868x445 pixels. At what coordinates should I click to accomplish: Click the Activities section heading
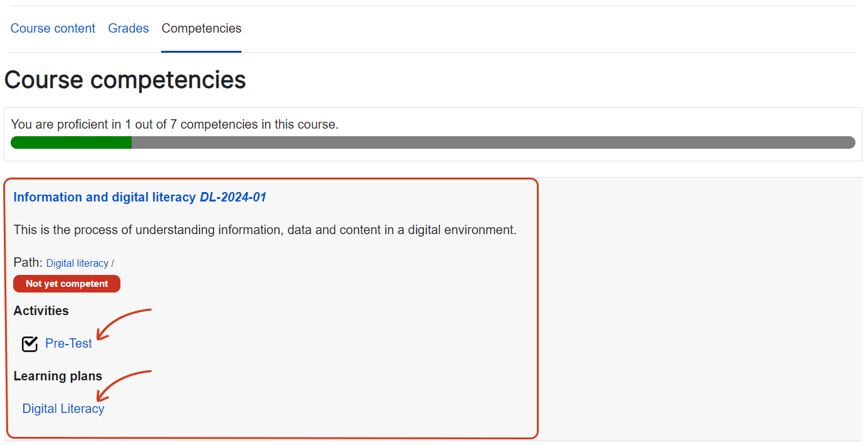[41, 311]
